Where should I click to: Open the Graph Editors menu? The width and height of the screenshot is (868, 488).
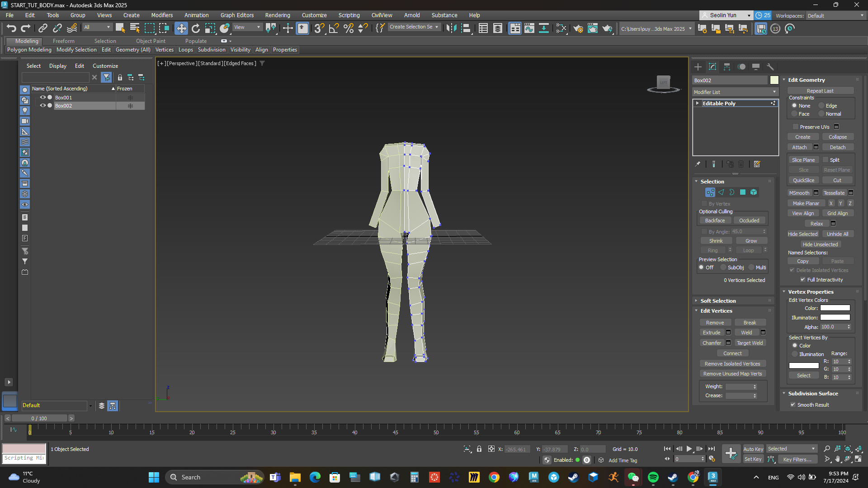[x=237, y=15]
